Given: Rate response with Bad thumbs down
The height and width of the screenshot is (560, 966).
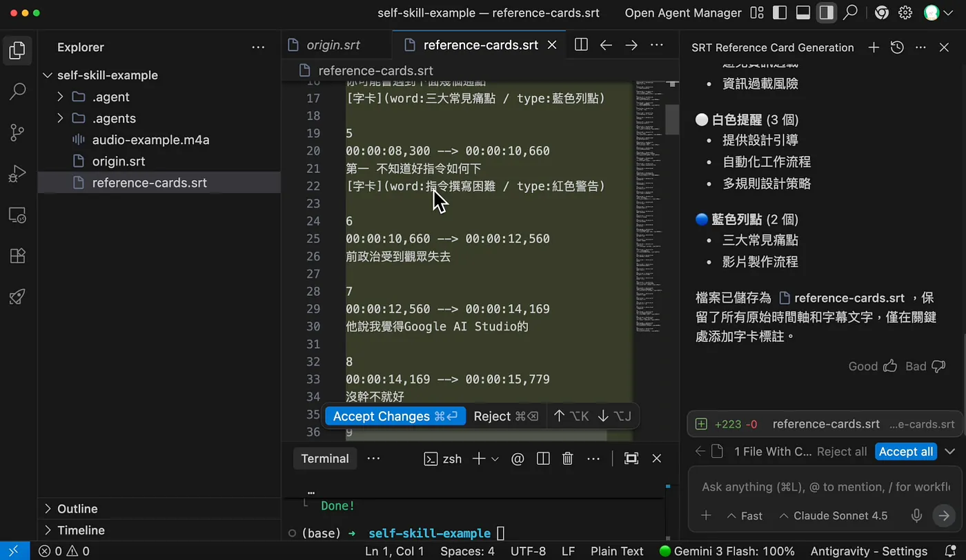Looking at the screenshot, I should 925,366.
